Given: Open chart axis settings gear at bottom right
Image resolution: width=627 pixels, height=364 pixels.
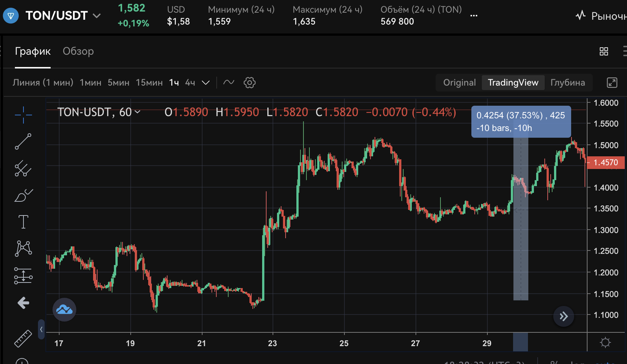Looking at the screenshot, I should [606, 342].
